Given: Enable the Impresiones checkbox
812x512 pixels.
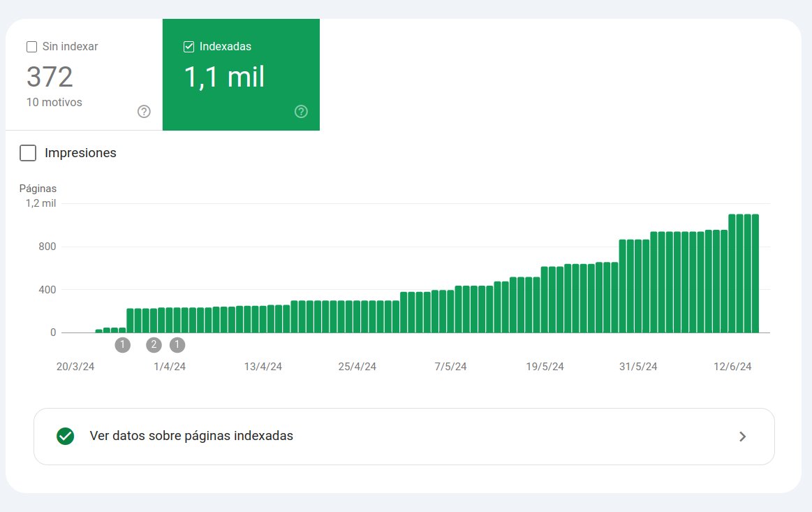Looking at the screenshot, I should 28,152.
